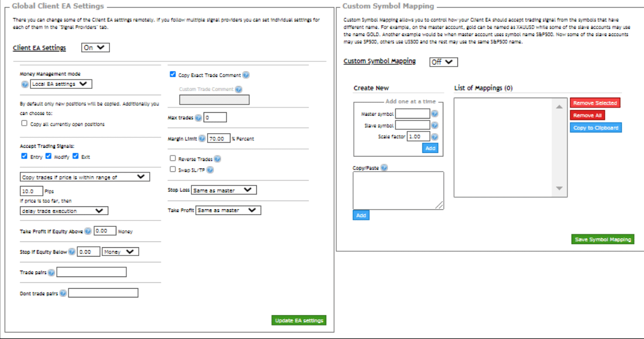644x339 pixels.
Task: Open Margin Limit help icon
Action: (x=202, y=139)
